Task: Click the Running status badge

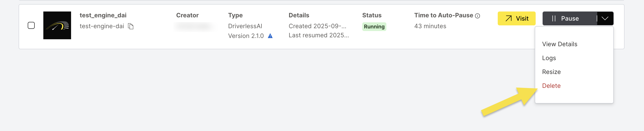Action: click(x=374, y=26)
